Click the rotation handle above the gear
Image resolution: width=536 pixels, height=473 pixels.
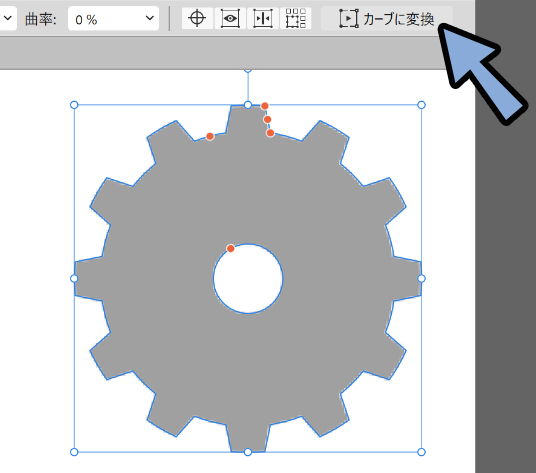248,70
